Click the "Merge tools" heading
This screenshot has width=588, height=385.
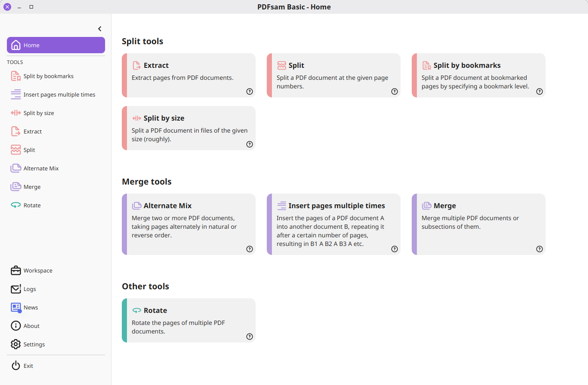click(x=147, y=182)
